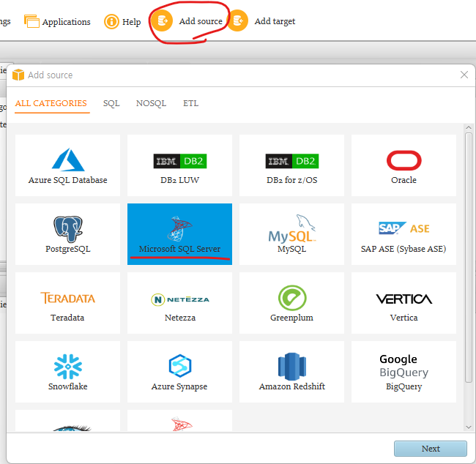The height and width of the screenshot is (464, 476).
Task: Select the Azure SQL Database source
Action: click(67, 165)
